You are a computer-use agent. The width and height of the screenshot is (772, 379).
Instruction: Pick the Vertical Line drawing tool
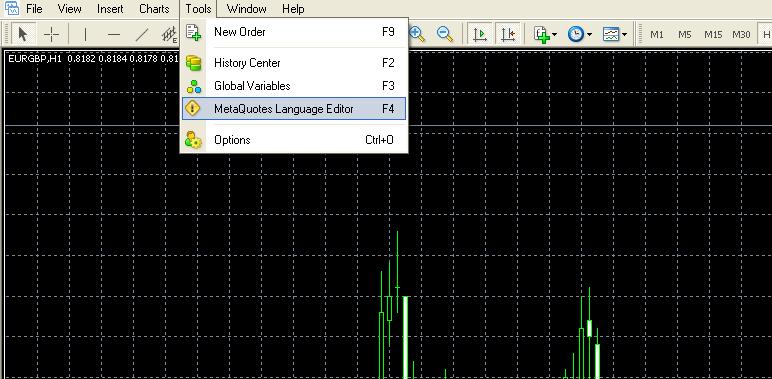tap(85, 34)
